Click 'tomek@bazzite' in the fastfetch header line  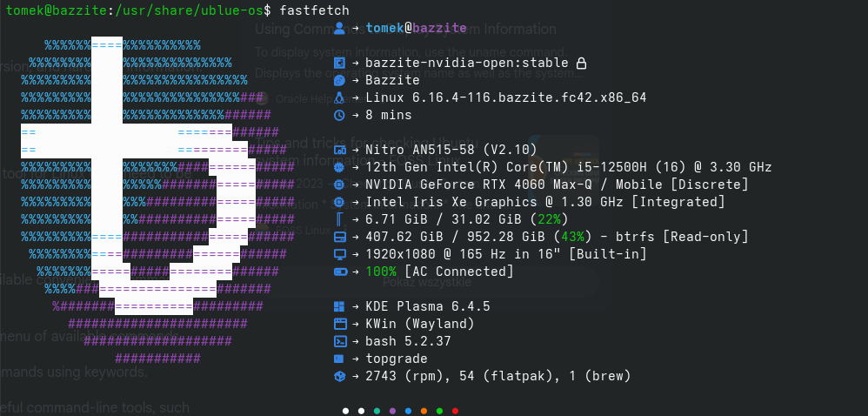(x=417, y=28)
